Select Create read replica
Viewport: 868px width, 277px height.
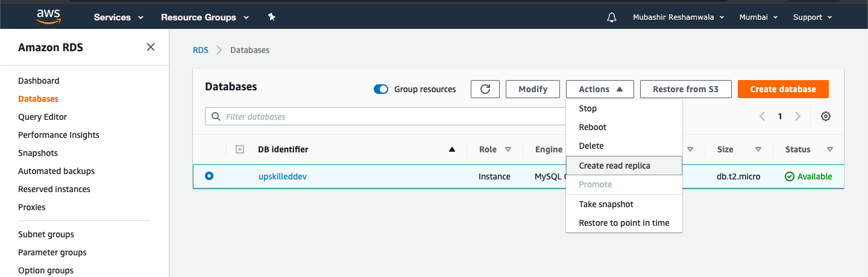tap(624, 166)
